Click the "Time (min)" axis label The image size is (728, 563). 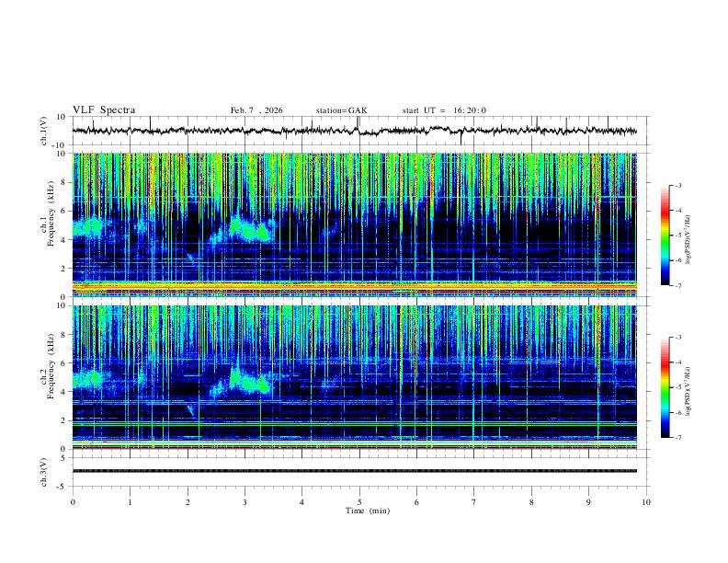click(368, 511)
